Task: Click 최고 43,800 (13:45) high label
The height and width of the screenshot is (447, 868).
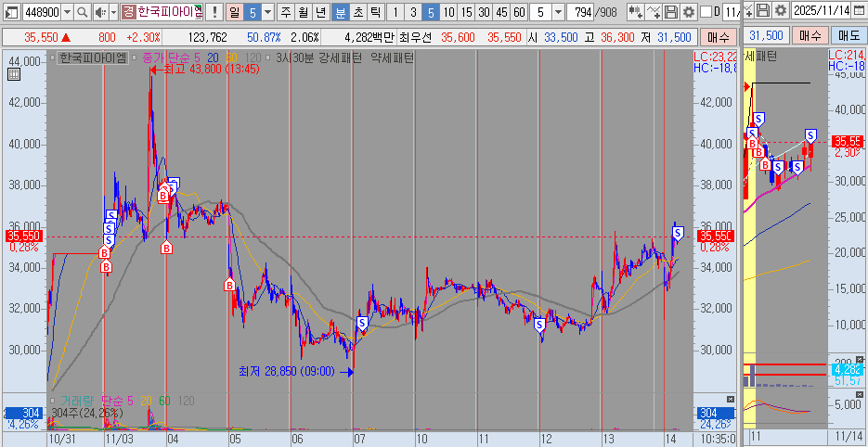Action: coord(211,70)
